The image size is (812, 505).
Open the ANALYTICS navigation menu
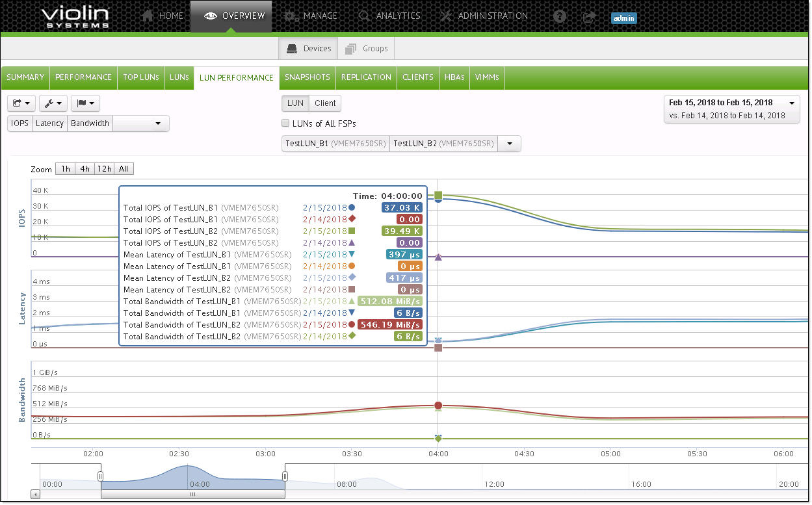tap(389, 16)
